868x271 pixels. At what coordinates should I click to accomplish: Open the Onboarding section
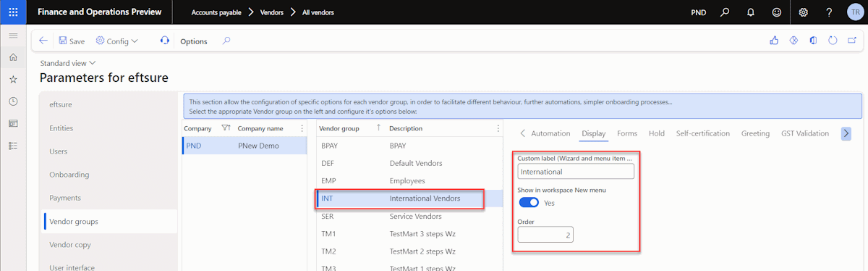click(108, 175)
